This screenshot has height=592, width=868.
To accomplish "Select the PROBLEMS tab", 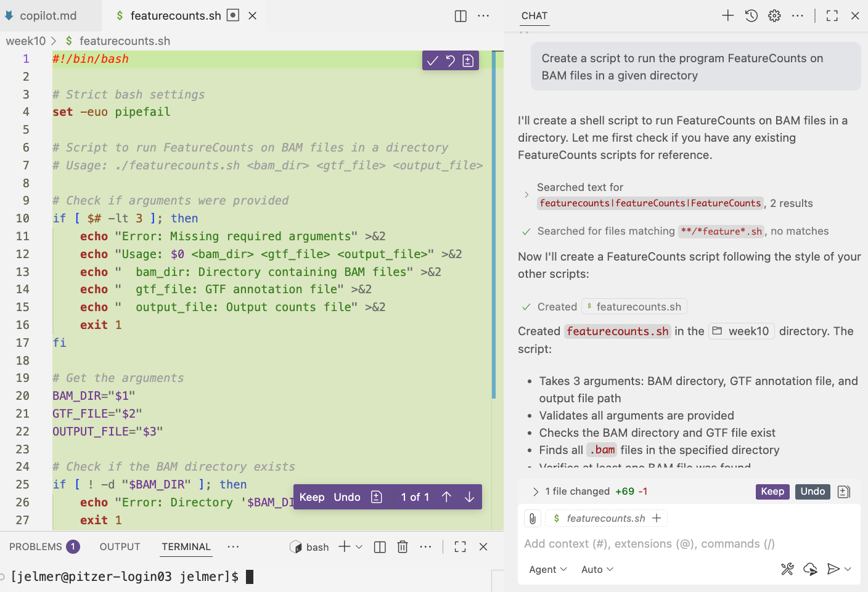I will tap(36, 546).
